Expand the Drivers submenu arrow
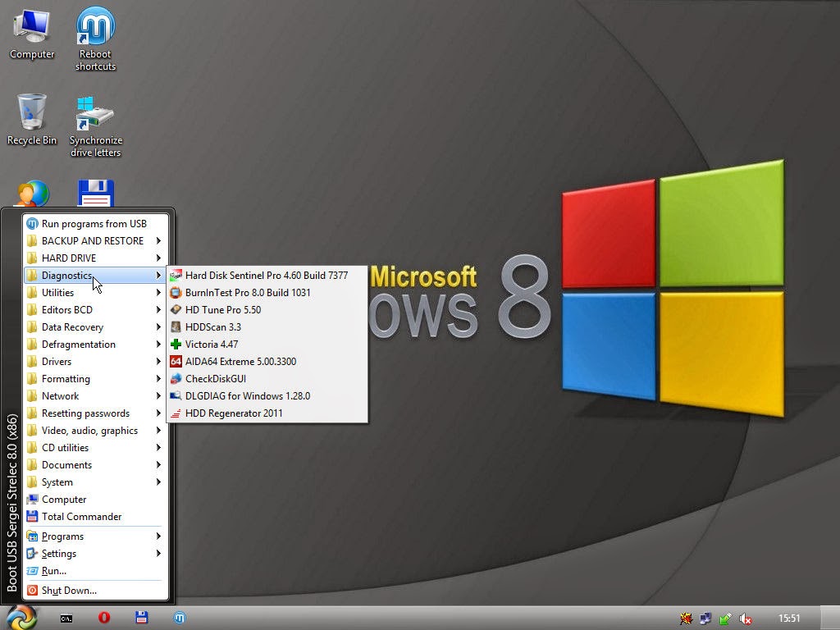840x630 pixels. [158, 362]
